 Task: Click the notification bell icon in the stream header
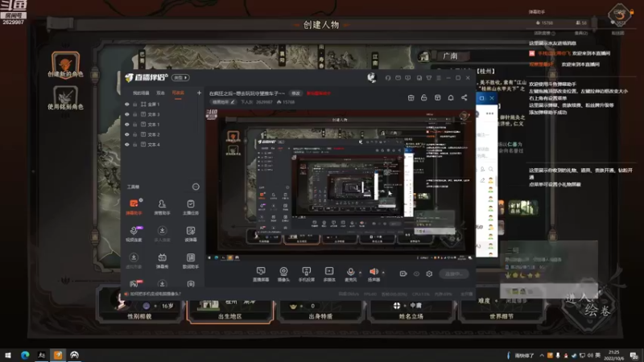451,97
